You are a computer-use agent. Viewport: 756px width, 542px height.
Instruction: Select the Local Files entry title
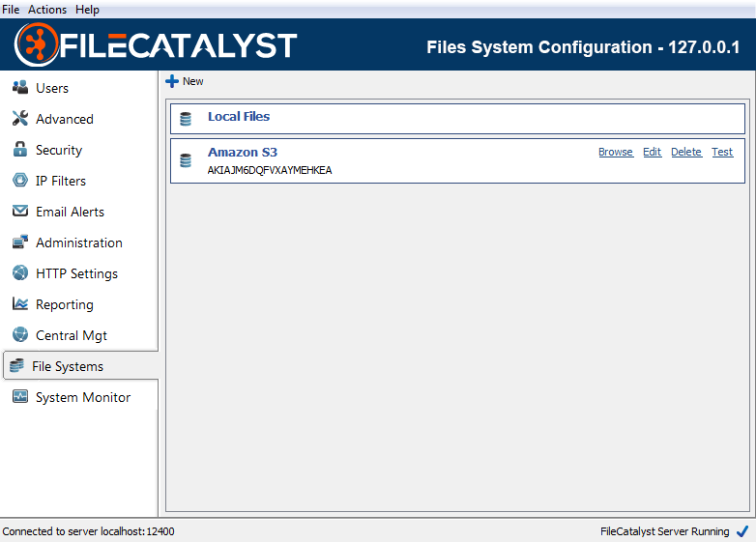[x=239, y=117]
